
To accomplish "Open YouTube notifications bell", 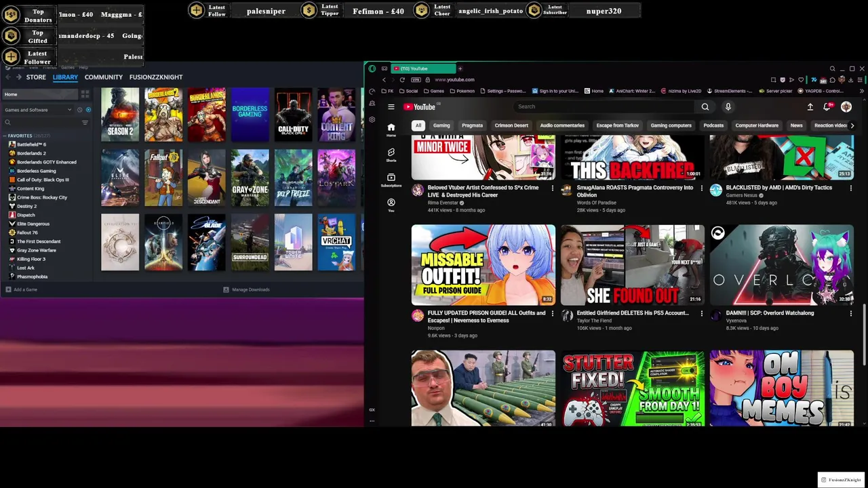I will coord(827,106).
